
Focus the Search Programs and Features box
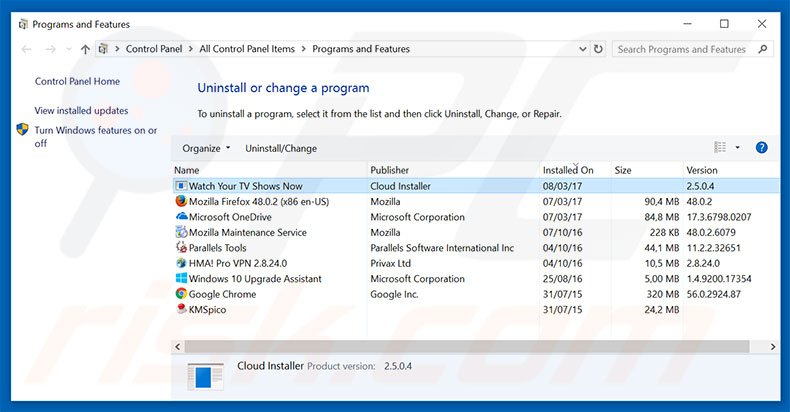click(x=692, y=49)
